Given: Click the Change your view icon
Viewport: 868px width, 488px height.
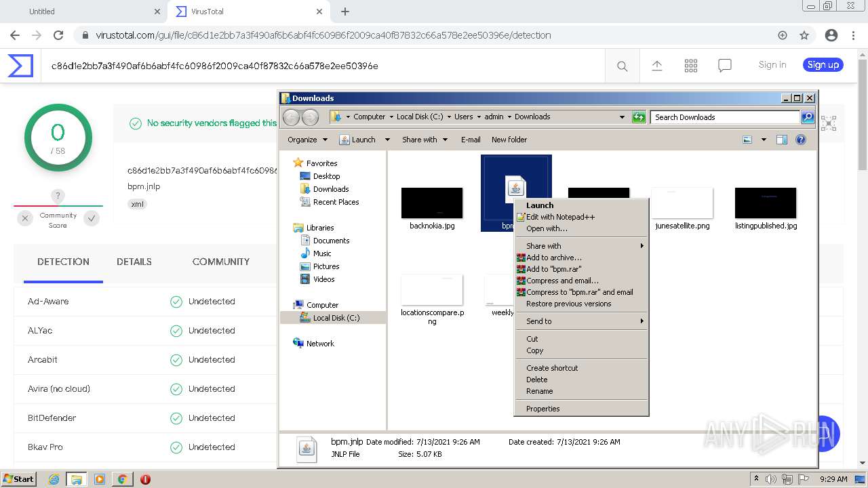Looking at the screenshot, I should (x=747, y=140).
